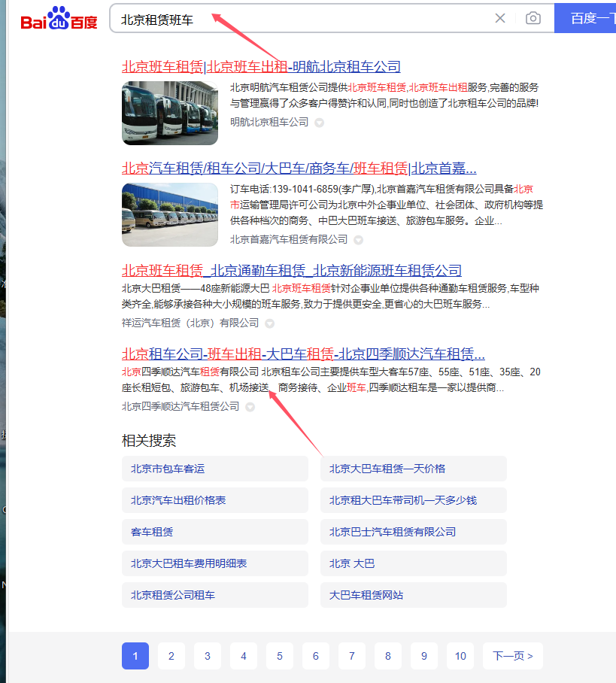Go to results page 8
Screen dimensions: 616x683
click(388, 656)
